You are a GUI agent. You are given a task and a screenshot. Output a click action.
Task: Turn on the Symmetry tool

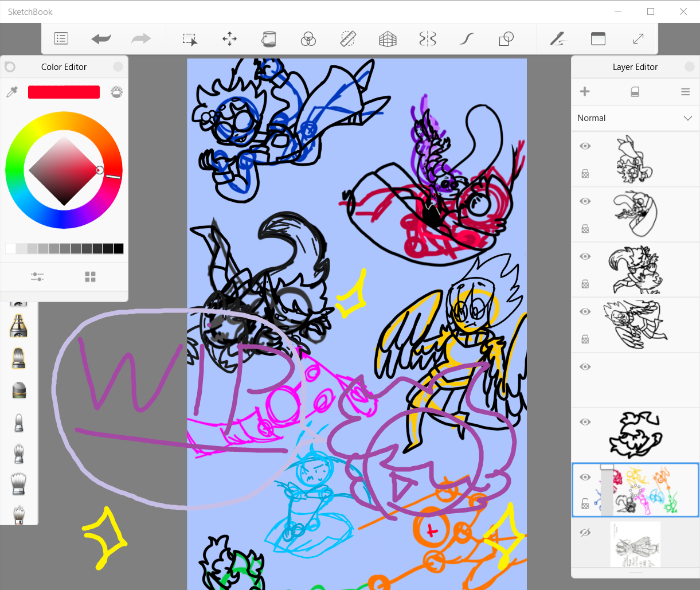[428, 38]
